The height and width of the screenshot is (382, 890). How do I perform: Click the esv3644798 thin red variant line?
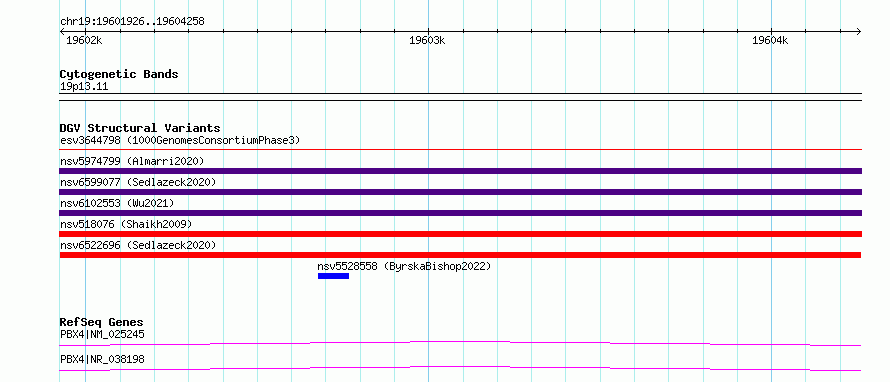point(460,149)
